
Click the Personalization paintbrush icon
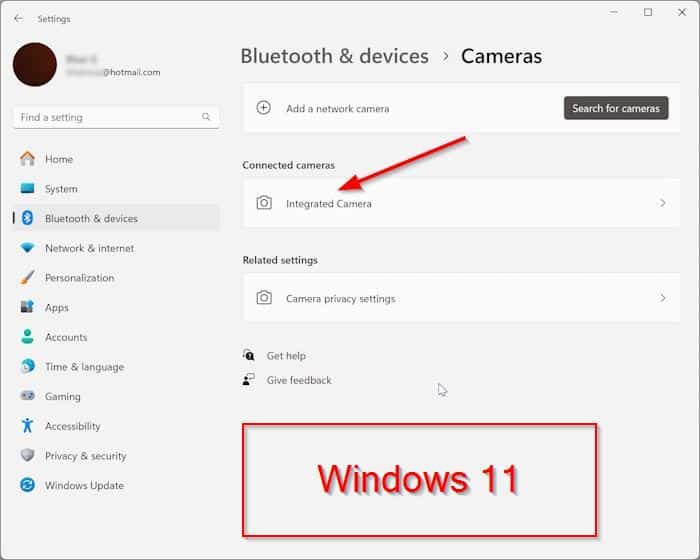(28, 277)
